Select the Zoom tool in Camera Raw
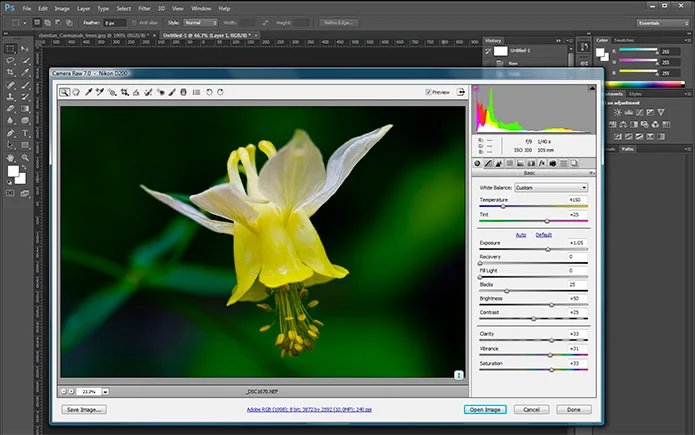The image size is (695, 435). (x=65, y=92)
